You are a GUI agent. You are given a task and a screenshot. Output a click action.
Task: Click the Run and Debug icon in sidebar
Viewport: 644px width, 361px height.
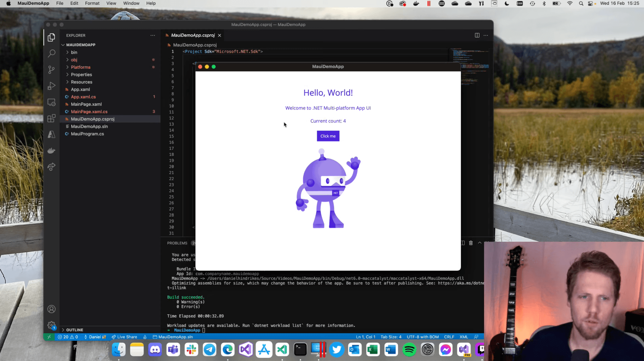(51, 86)
